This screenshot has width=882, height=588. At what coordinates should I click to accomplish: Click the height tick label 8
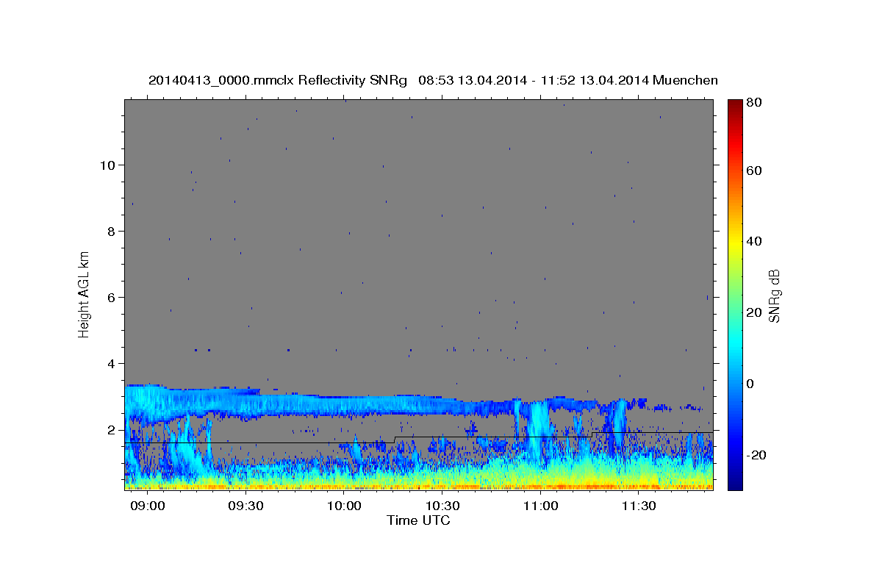point(112,232)
